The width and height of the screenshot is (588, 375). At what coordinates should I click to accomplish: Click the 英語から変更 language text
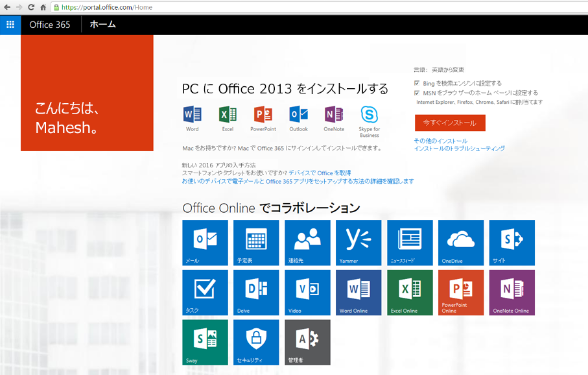pos(448,70)
